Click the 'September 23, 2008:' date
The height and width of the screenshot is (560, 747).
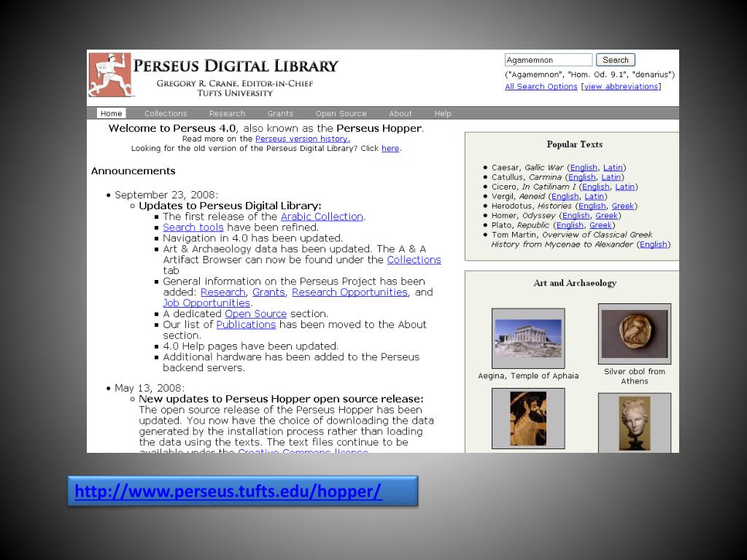pyautogui.click(x=166, y=195)
